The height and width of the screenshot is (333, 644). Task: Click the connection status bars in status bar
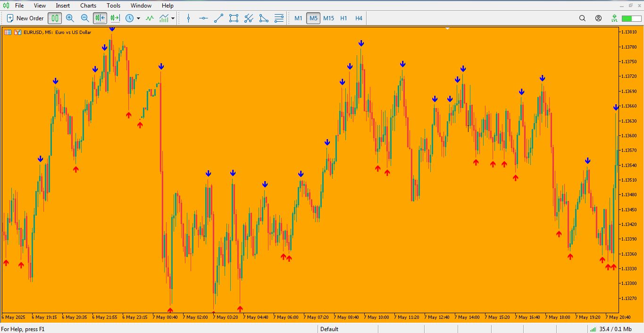pyautogui.click(x=592, y=329)
